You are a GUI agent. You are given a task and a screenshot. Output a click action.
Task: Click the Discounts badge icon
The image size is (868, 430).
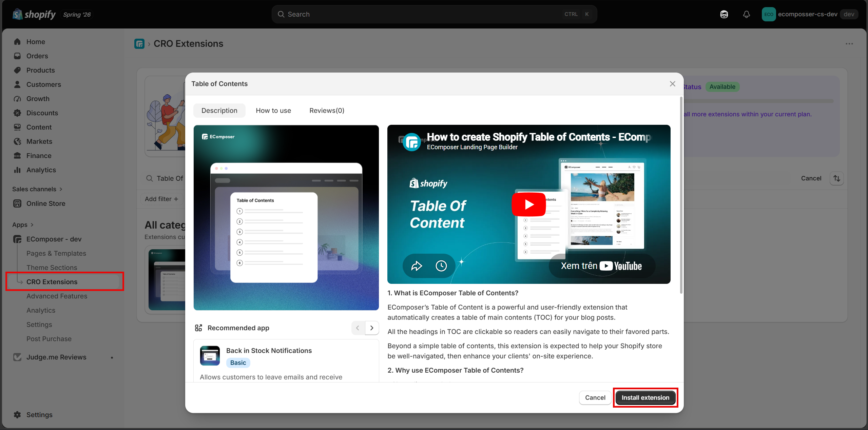click(17, 113)
